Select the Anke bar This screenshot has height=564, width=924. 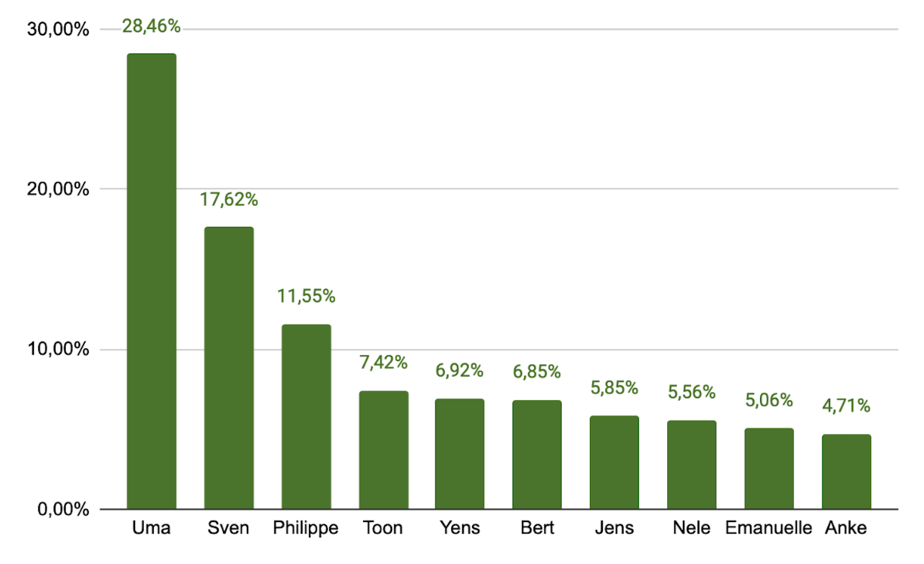(846, 472)
